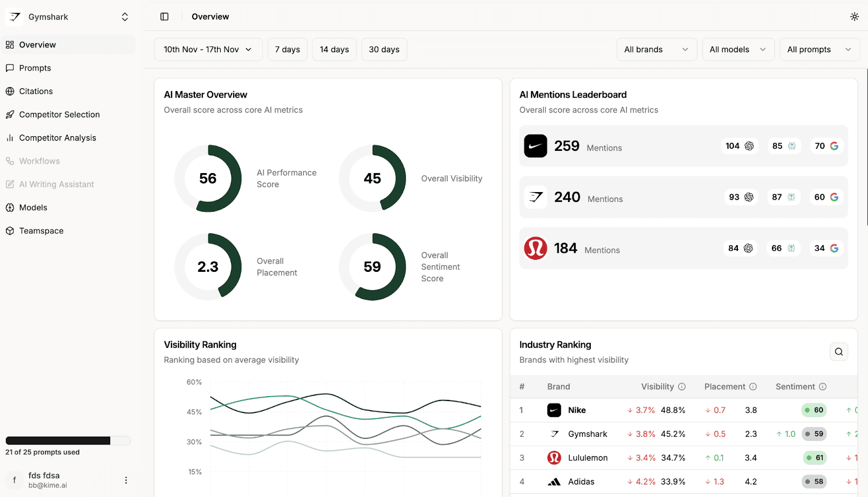Expand the All prompts filter
The image size is (868, 497).
click(819, 49)
